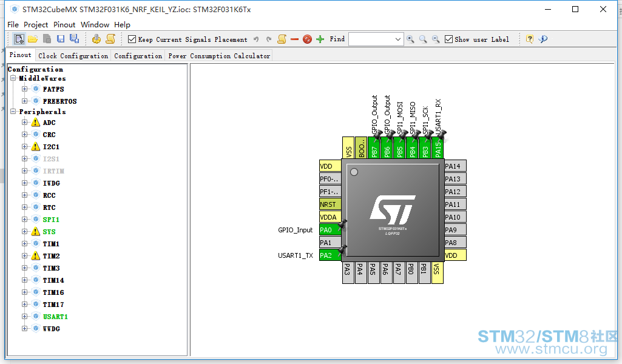Click the STM32CubeMX title bar app icon
622x364 pixels.
pos(15,9)
